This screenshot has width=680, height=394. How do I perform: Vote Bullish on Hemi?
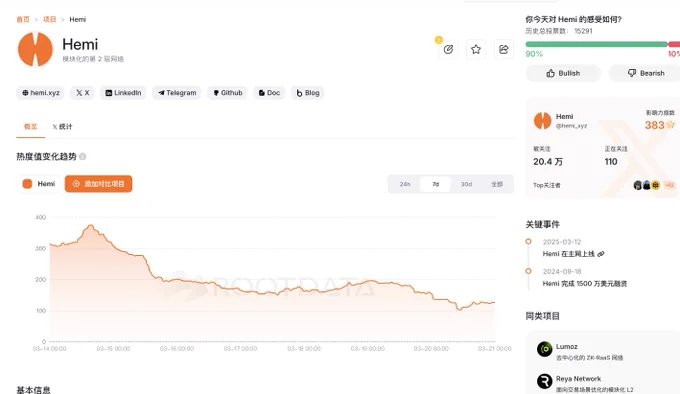pos(563,73)
